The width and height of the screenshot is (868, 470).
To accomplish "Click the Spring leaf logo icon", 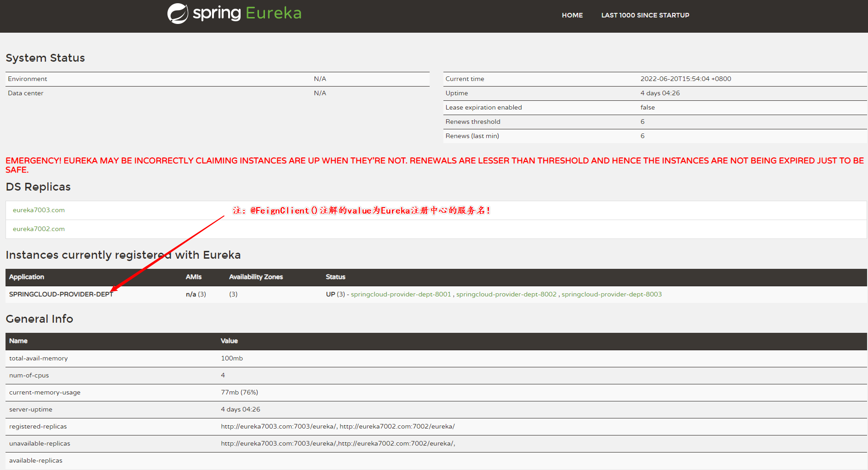I will (x=178, y=13).
